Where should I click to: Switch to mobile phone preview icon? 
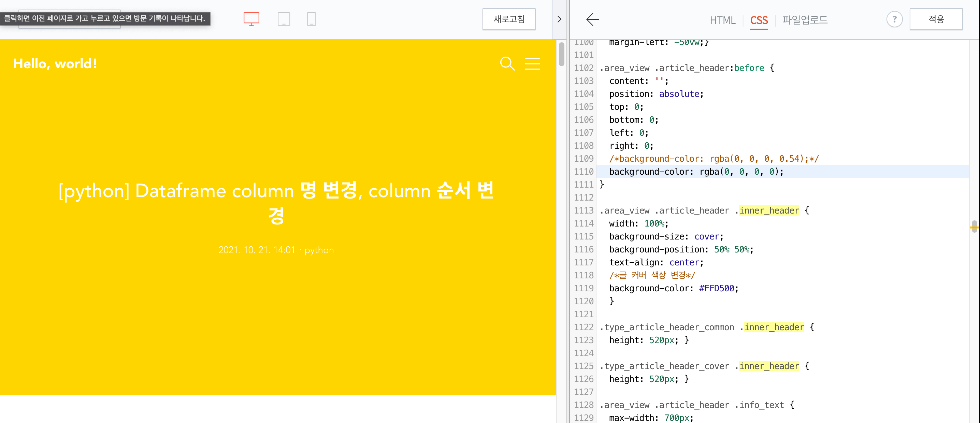point(311,19)
